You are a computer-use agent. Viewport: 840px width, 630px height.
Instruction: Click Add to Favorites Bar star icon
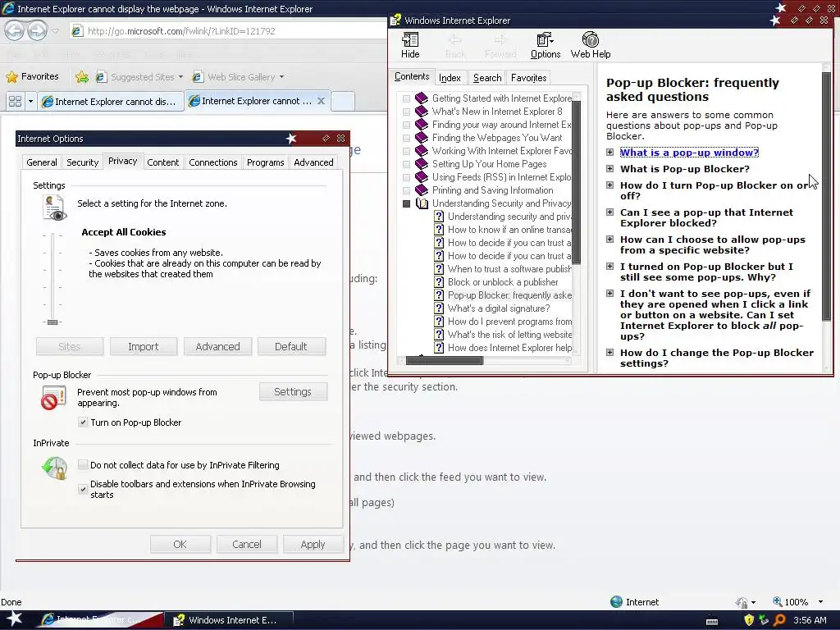click(x=82, y=77)
